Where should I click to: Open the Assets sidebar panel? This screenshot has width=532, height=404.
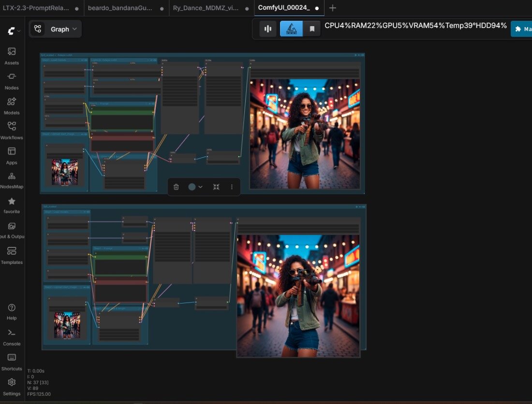click(x=12, y=56)
